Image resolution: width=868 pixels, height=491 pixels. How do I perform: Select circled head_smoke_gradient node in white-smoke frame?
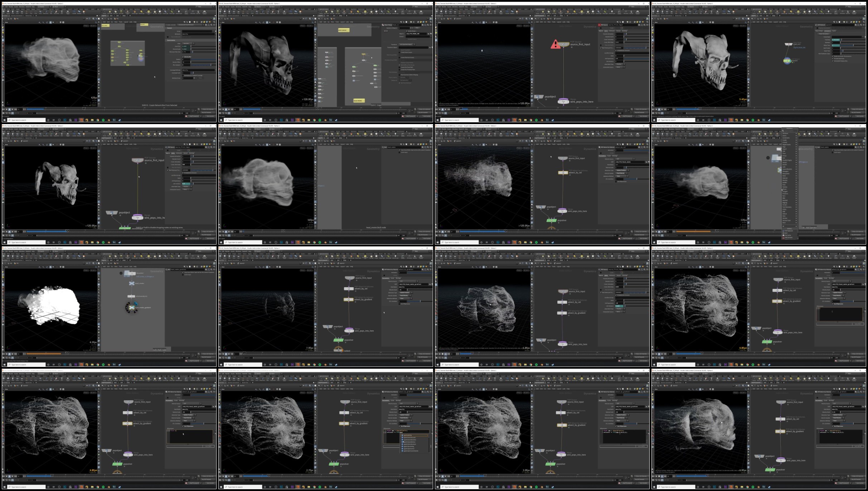[x=132, y=307]
